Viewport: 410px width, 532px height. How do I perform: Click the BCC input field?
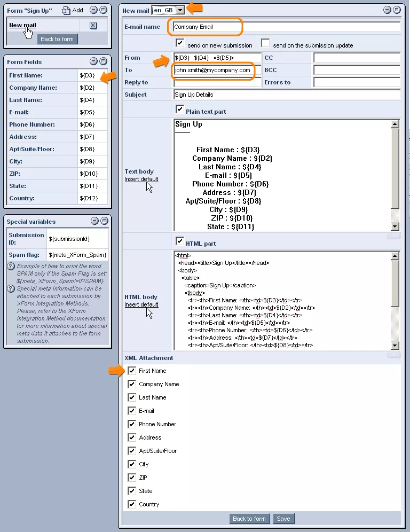[357, 70]
